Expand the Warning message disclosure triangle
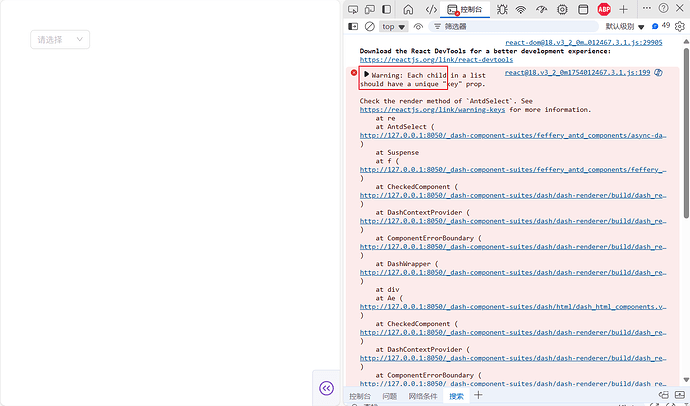The height and width of the screenshot is (406, 690). [366, 74]
